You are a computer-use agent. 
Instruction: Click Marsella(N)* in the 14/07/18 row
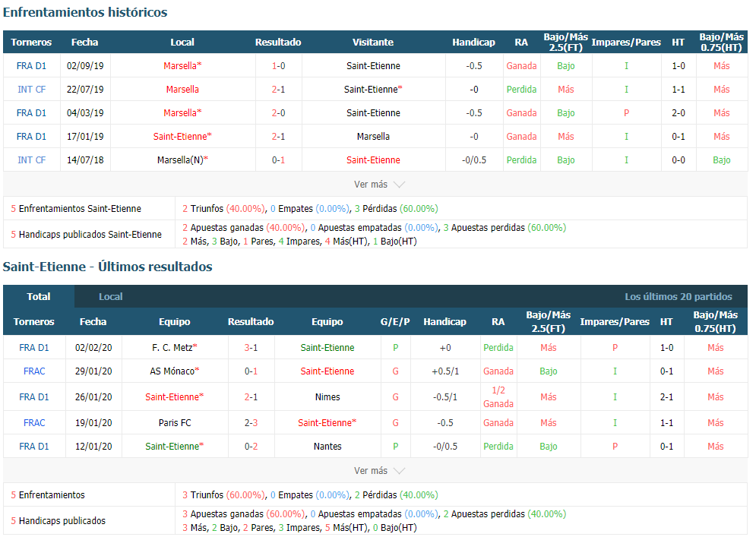182,160
